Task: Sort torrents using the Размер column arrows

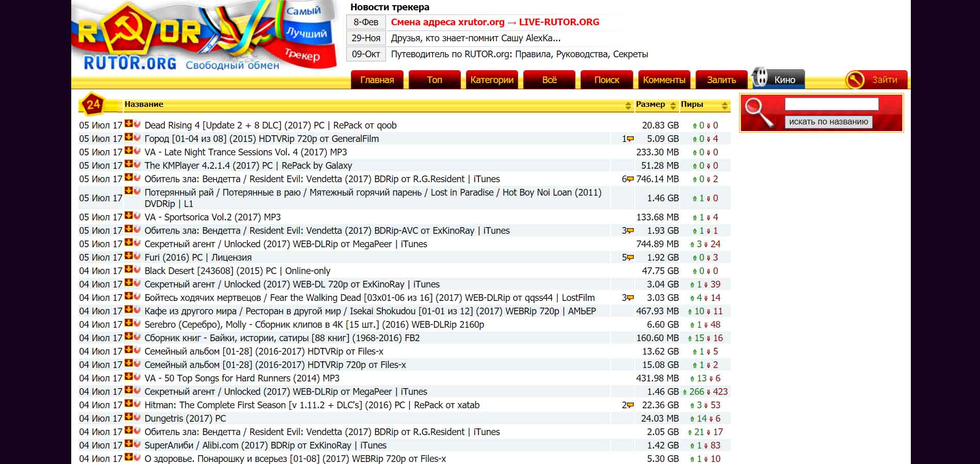Action: [673, 105]
